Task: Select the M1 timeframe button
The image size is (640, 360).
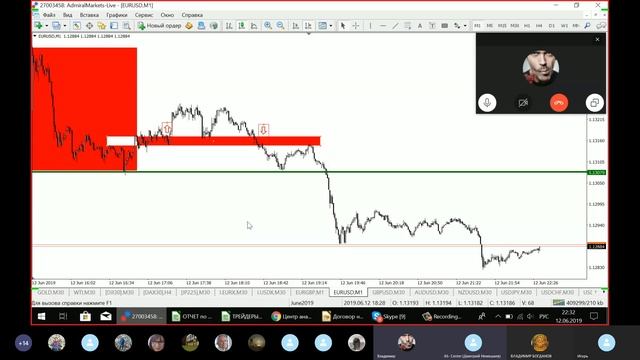Action: point(477,26)
